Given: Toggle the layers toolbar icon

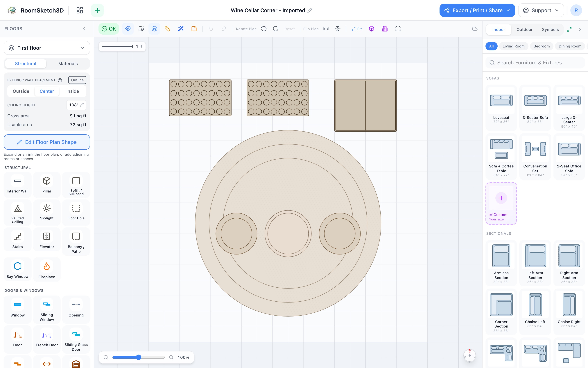Looking at the screenshot, I should point(154,29).
